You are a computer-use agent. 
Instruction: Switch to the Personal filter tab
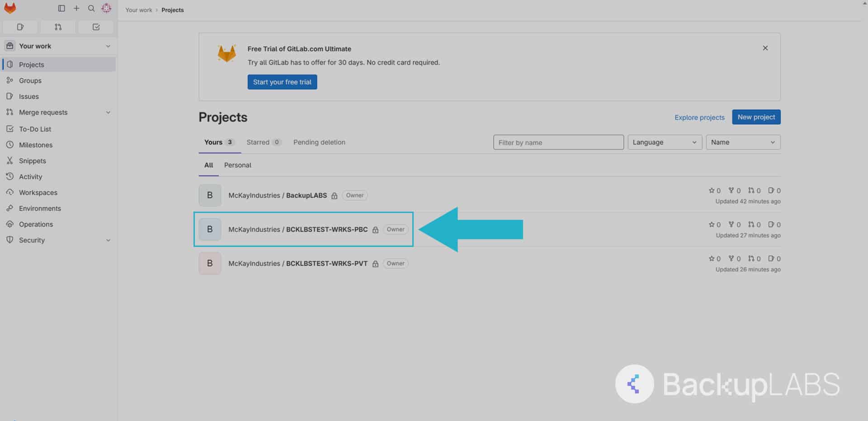click(237, 165)
